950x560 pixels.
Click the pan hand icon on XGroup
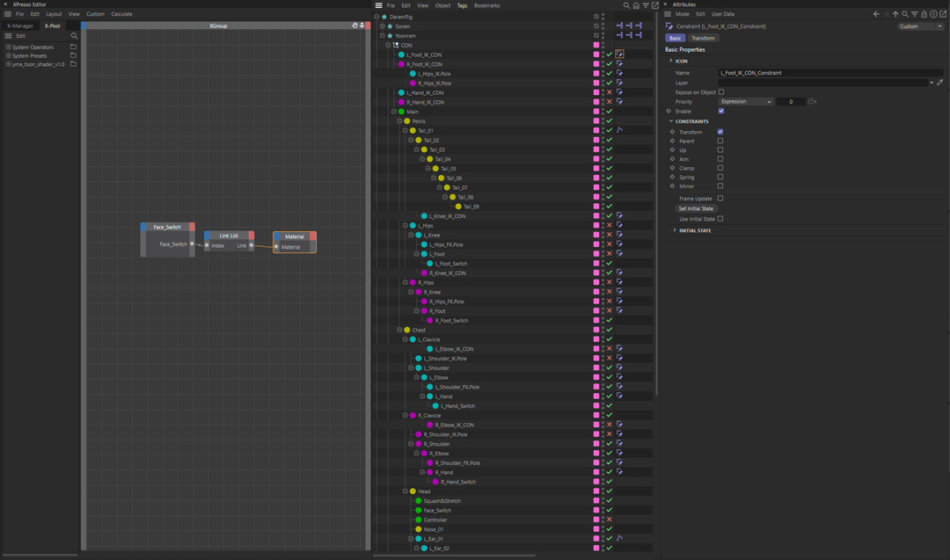[354, 25]
